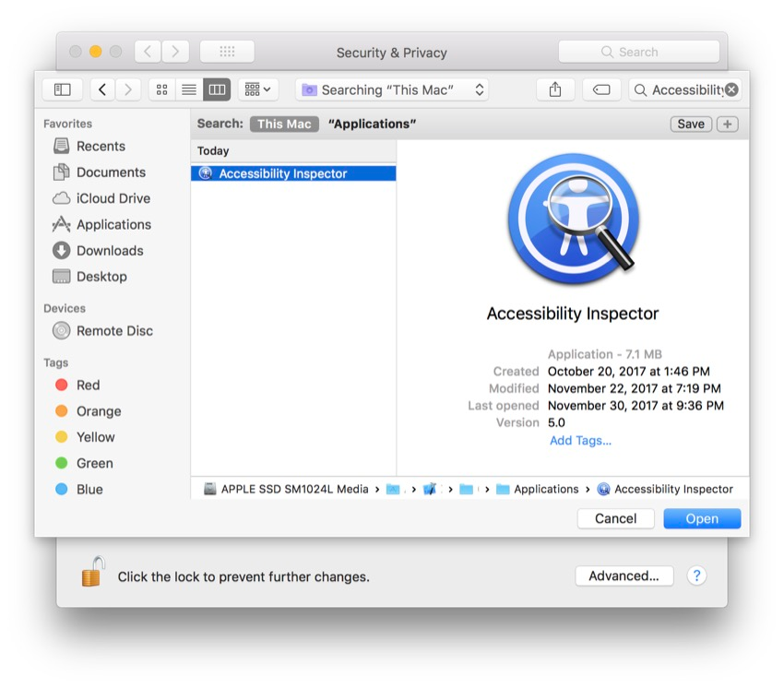Open the selected application
Viewport: 784px width, 688px height.
702,518
